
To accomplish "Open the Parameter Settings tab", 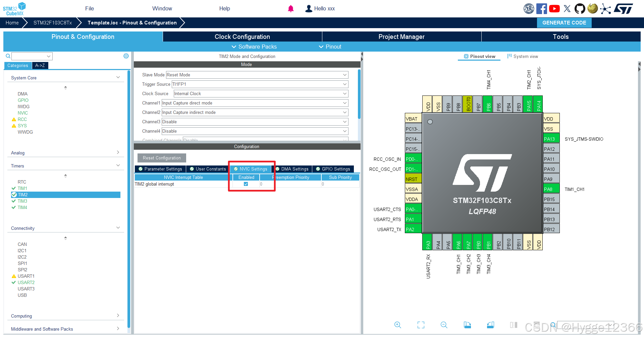I will 160,169.
